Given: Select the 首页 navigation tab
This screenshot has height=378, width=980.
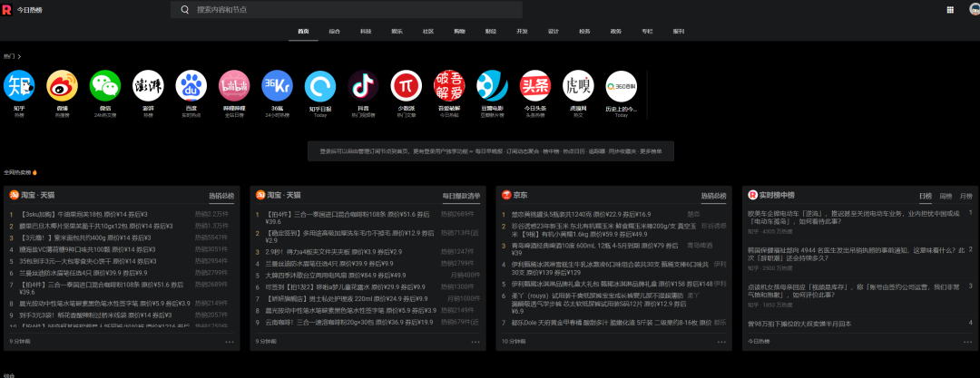Looking at the screenshot, I should click(303, 31).
